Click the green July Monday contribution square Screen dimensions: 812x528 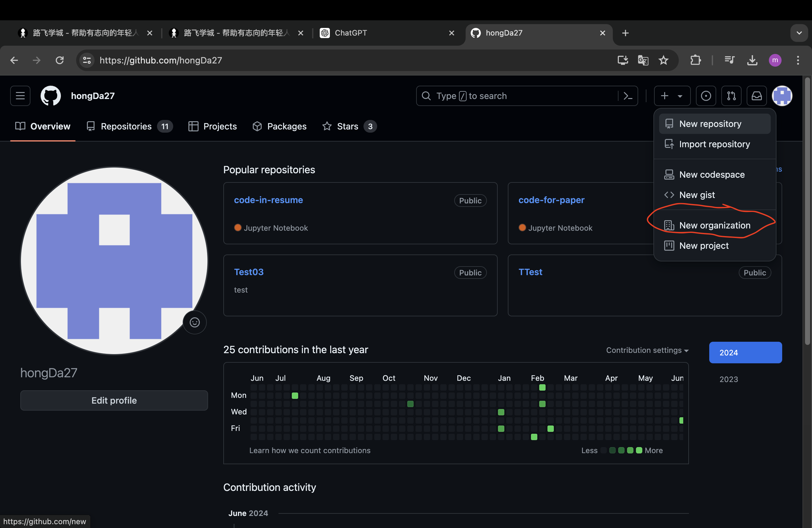(x=295, y=396)
